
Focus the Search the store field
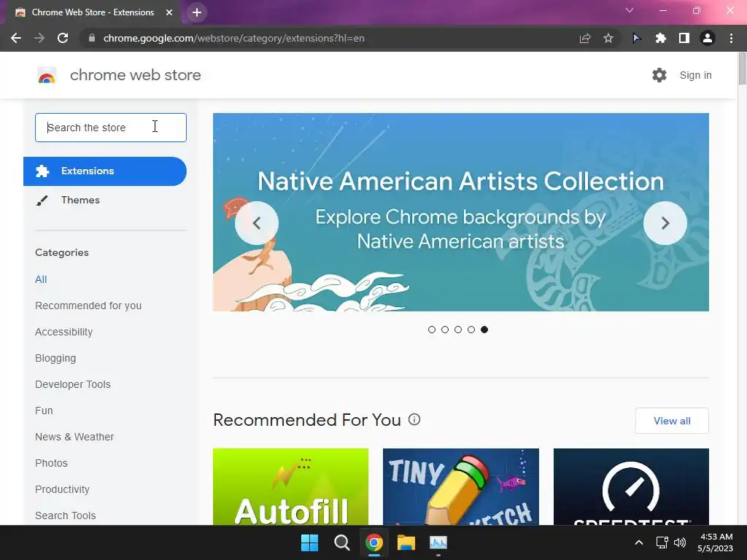click(111, 128)
